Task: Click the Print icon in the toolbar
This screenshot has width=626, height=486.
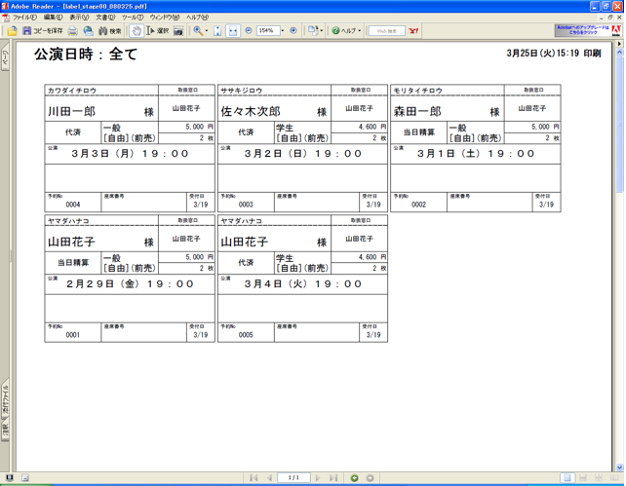Action: click(x=74, y=31)
